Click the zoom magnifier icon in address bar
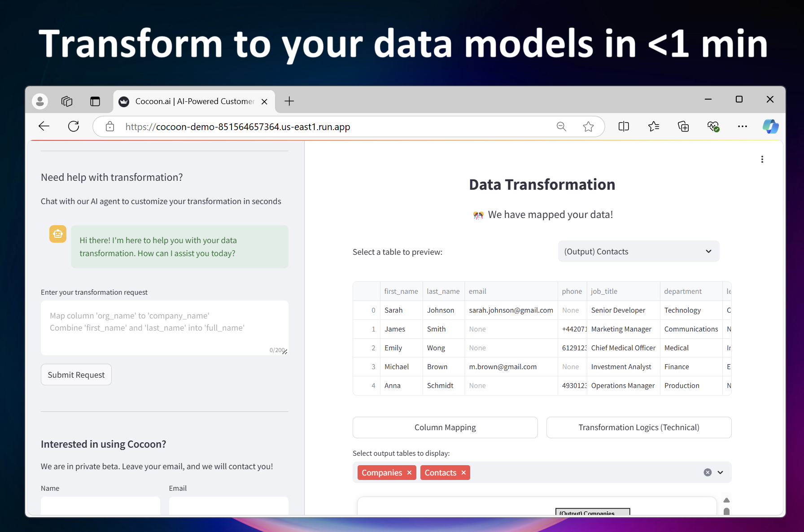Screen dimensions: 804x532 (561, 126)
